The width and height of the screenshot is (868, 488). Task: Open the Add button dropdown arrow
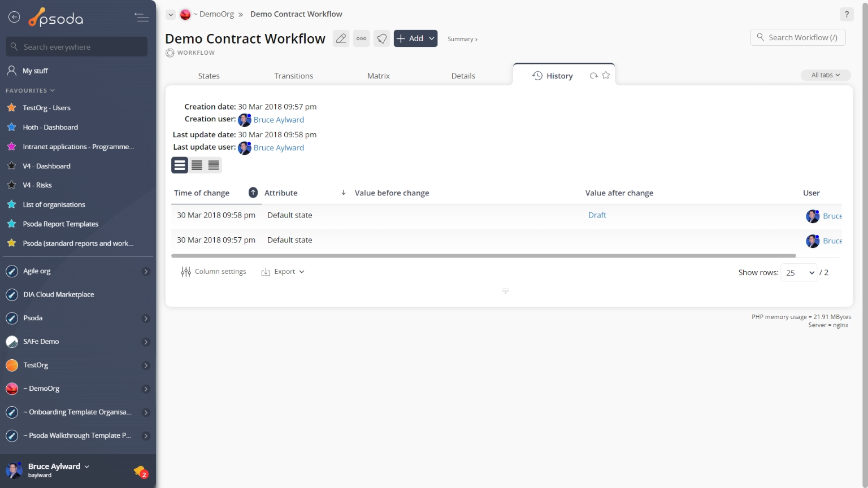point(431,38)
